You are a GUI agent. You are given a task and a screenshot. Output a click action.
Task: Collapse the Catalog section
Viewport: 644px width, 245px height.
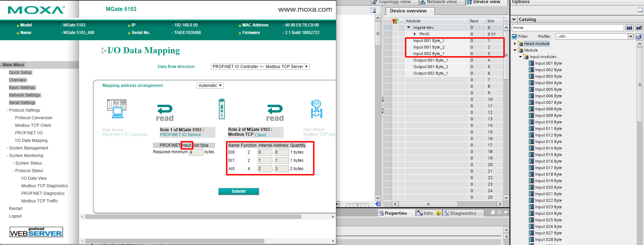click(x=514, y=19)
